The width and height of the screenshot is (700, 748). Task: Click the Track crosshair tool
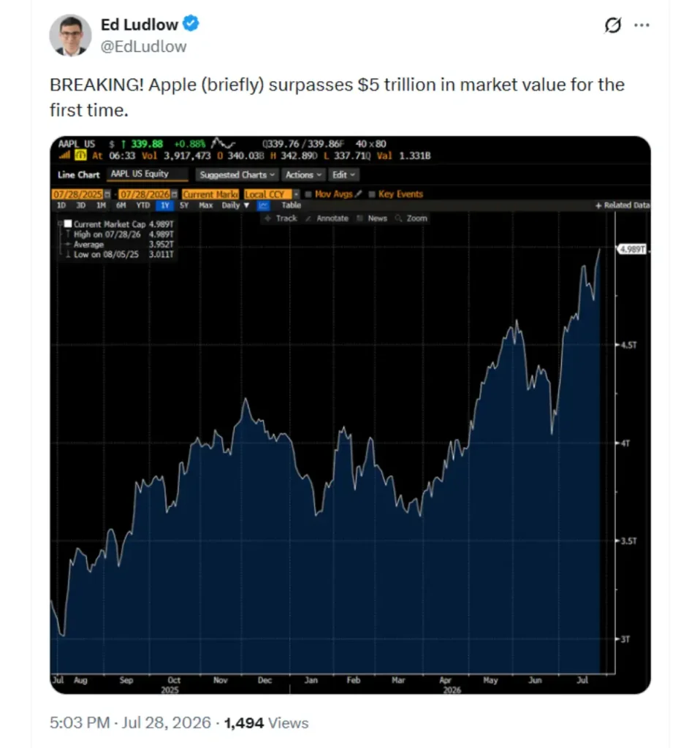coord(267,218)
